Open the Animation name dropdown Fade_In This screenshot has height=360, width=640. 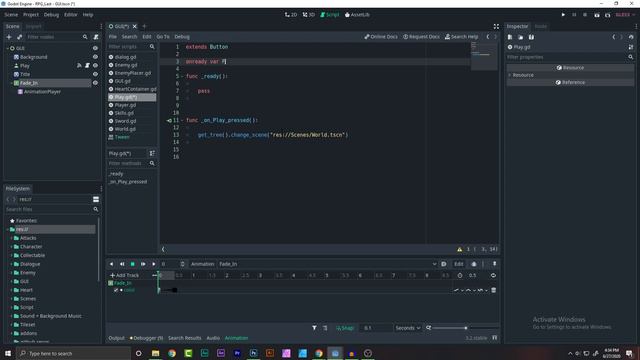coord(327,264)
